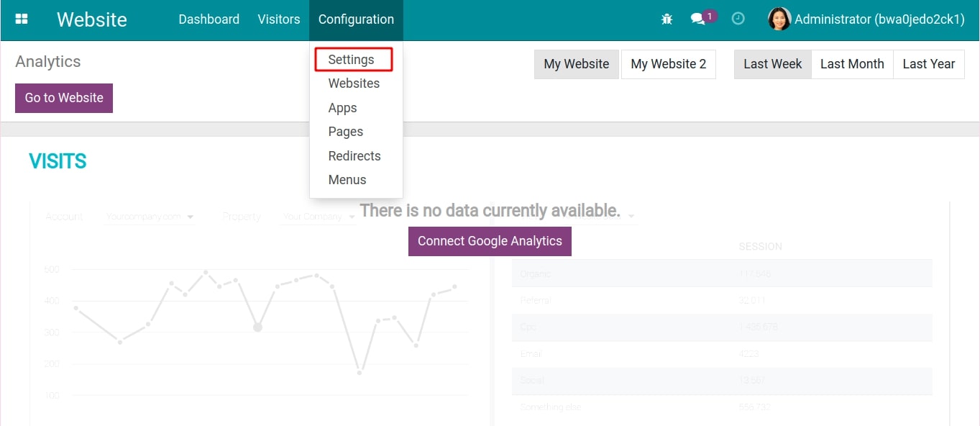Click the Administrator avatar picture
Screen dimensions: 980x426
pyautogui.click(x=779, y=19)
